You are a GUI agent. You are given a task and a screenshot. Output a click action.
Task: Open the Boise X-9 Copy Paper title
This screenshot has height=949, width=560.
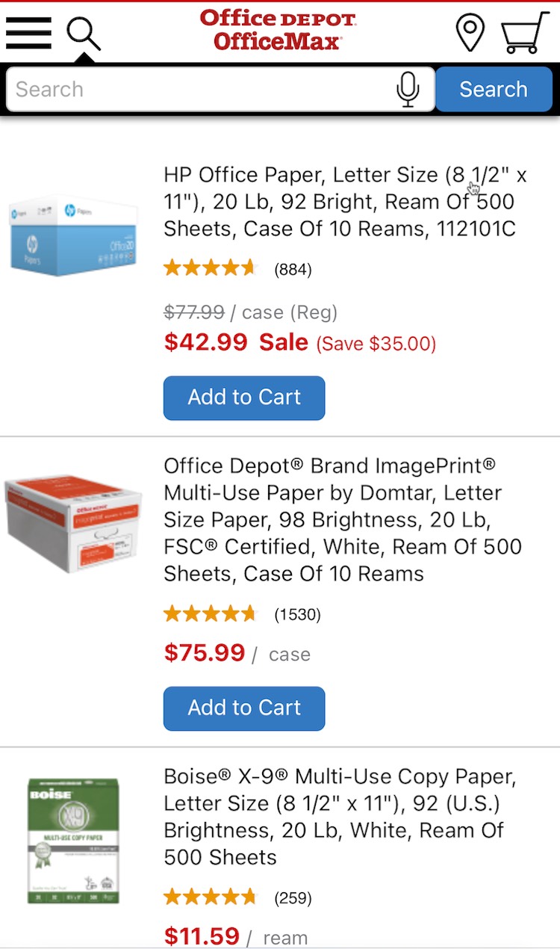[340, 817]
